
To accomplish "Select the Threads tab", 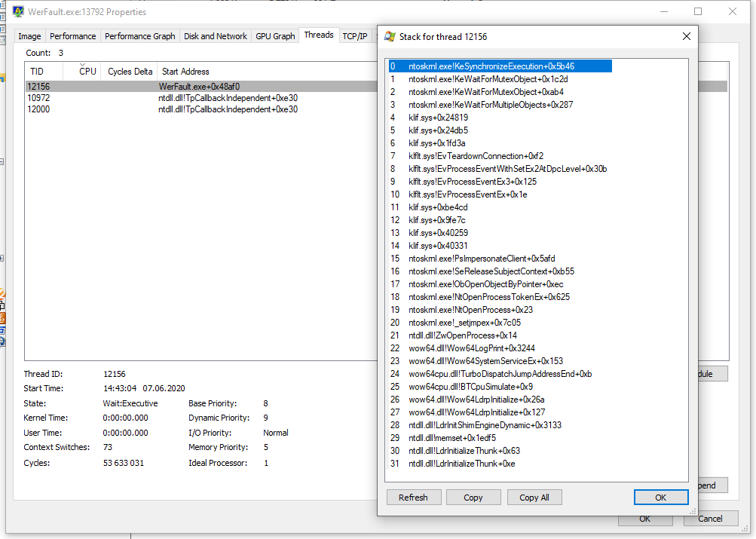I will click(319, 35).
